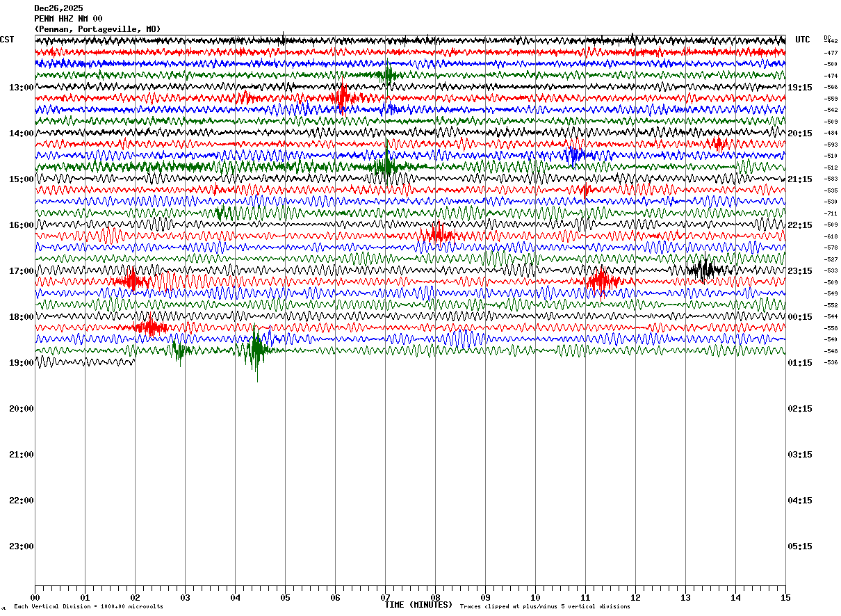Click the DC offset value "-711"
Image resolution: width=841 pixels, height=616 pixels.
coord(831,213)
